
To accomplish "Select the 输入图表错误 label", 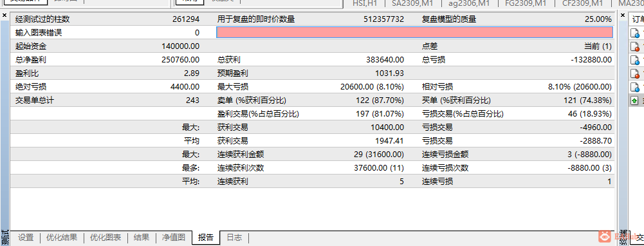I will pos(39,33).
